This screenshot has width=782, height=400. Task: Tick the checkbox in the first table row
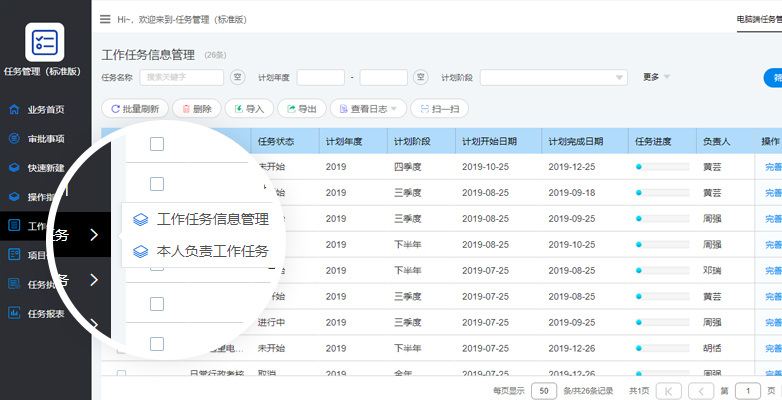click(x=157, y=184)
